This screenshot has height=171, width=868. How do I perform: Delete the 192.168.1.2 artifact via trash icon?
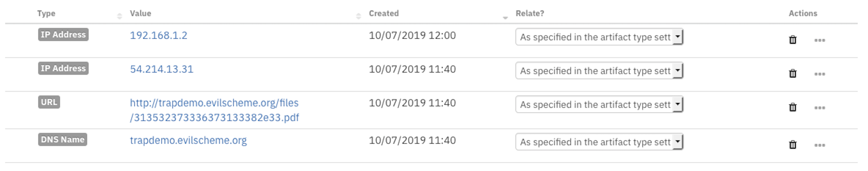(793, 40)
